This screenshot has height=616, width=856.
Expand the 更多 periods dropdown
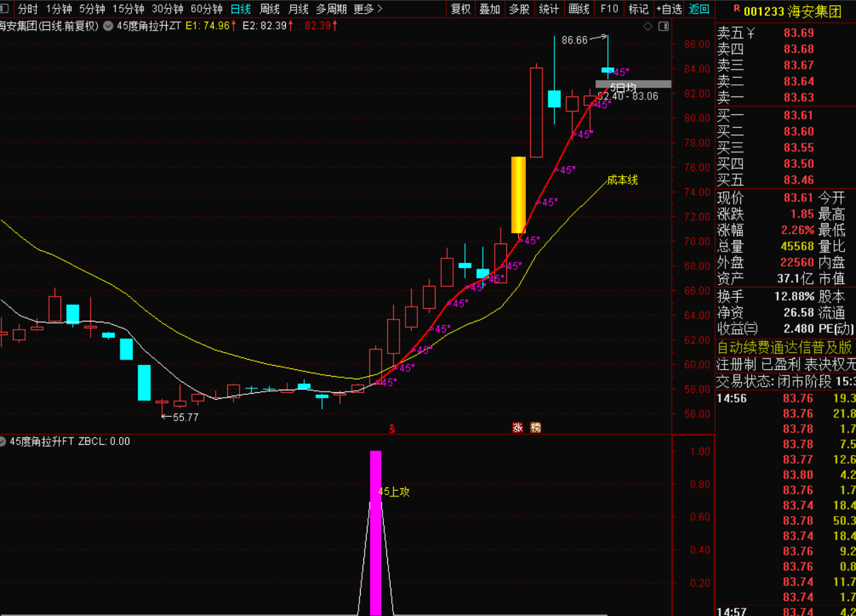[x=367, y=9]
